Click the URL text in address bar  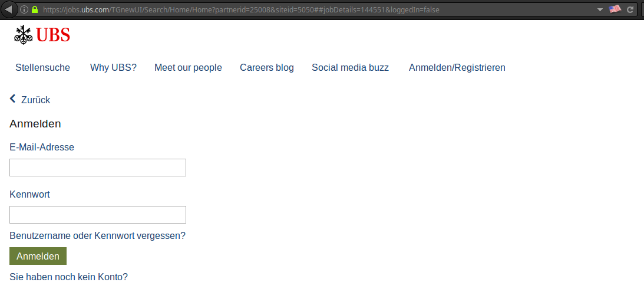tap(240, 9)
